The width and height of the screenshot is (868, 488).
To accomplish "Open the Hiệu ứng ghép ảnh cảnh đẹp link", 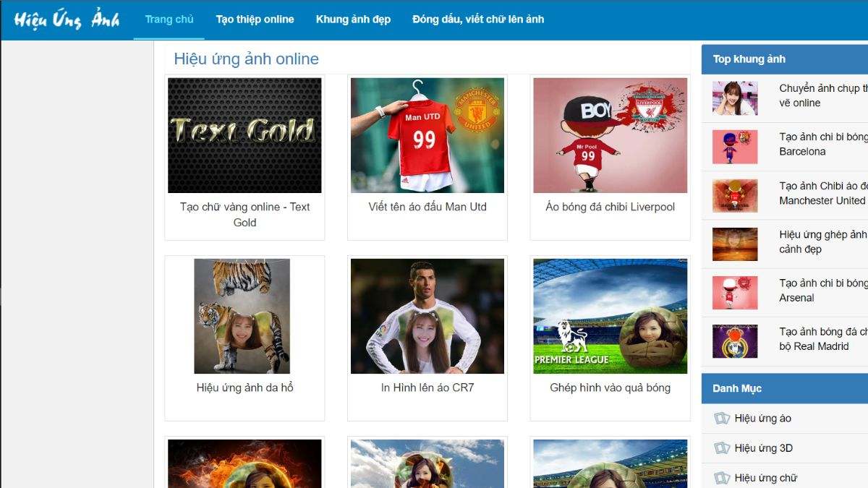I will point(823,241).
